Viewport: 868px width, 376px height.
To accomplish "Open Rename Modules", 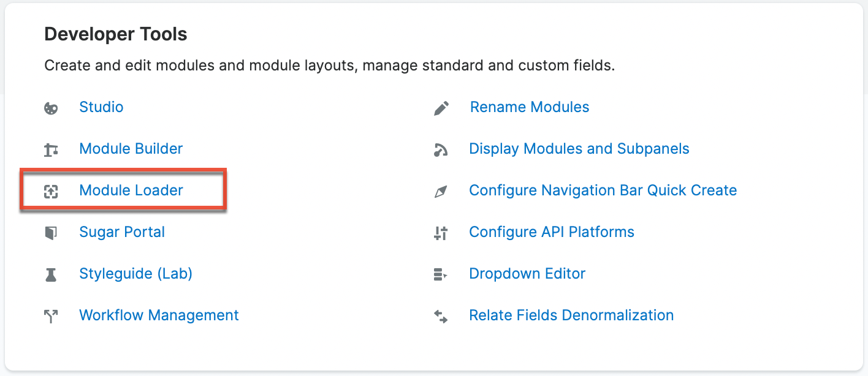I will [x=529, y=108].
